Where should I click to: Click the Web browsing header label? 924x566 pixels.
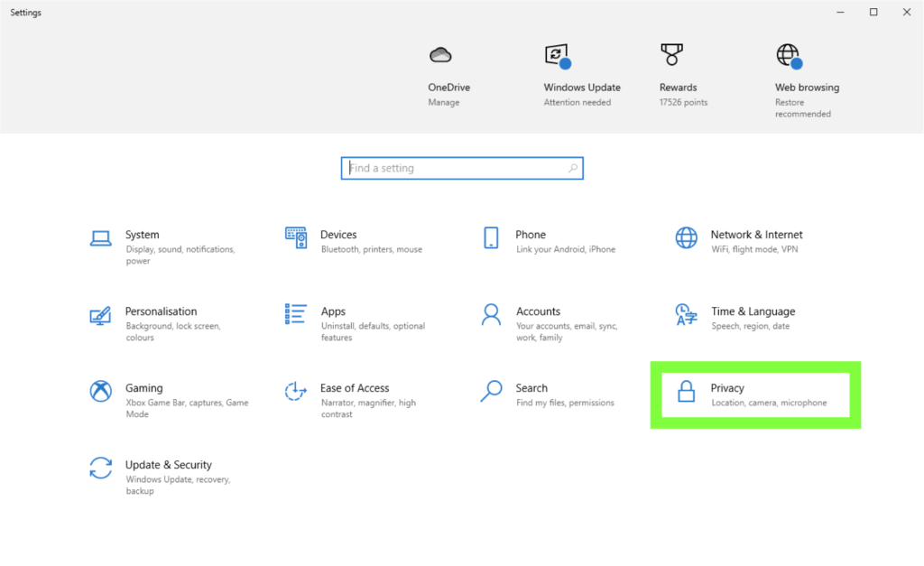[808, 88]
